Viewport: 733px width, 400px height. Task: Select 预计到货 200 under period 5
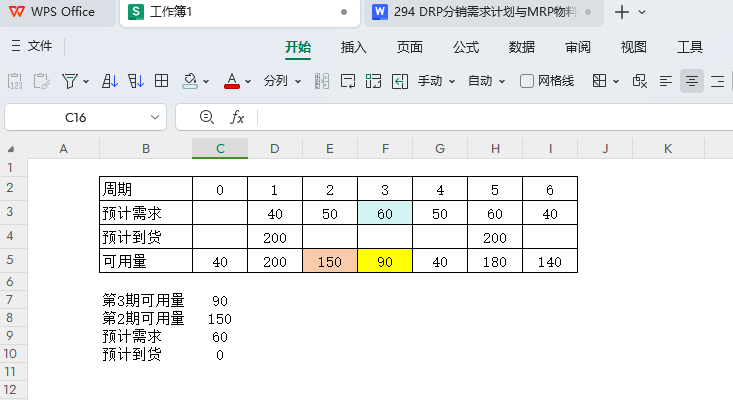495,237
